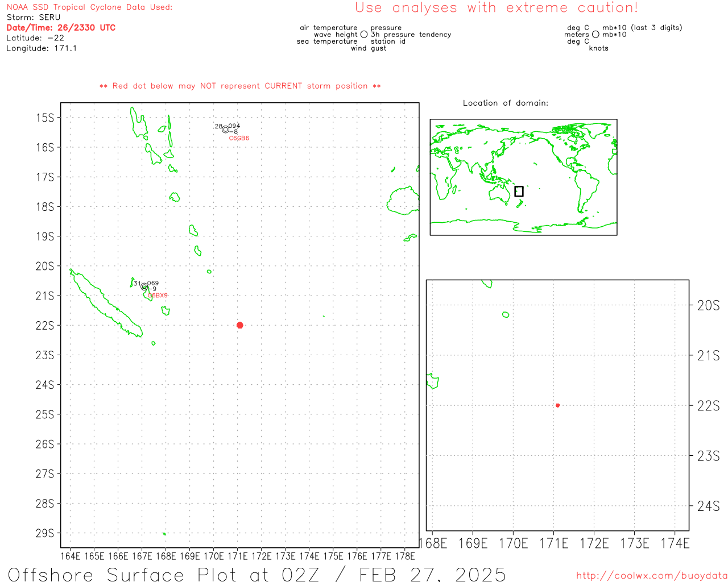Click the 25S latitude label on main map
728x582 pixels.
[x=45, y=414]
